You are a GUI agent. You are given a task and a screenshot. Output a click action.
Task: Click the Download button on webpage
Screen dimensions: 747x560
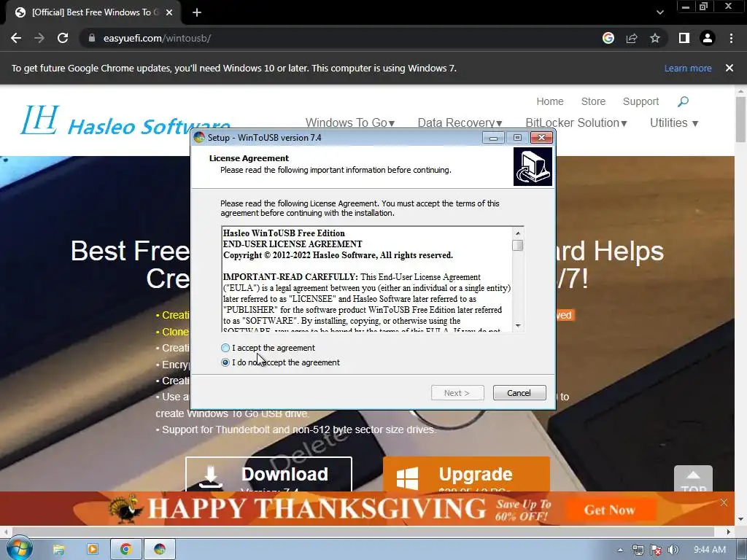pyautogui.click(x=268, y=474)
